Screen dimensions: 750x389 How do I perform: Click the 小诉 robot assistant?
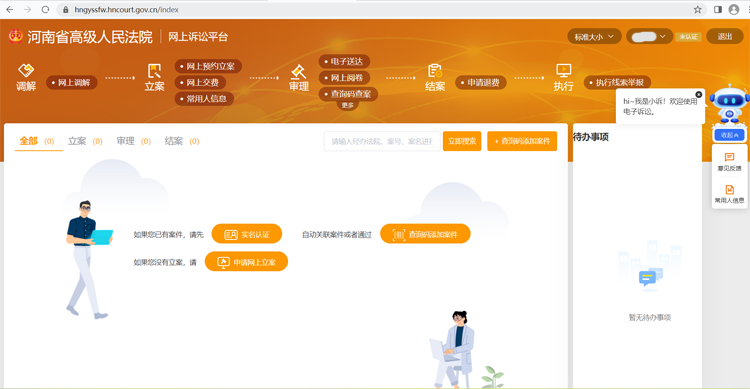click(x=729, y=103)
